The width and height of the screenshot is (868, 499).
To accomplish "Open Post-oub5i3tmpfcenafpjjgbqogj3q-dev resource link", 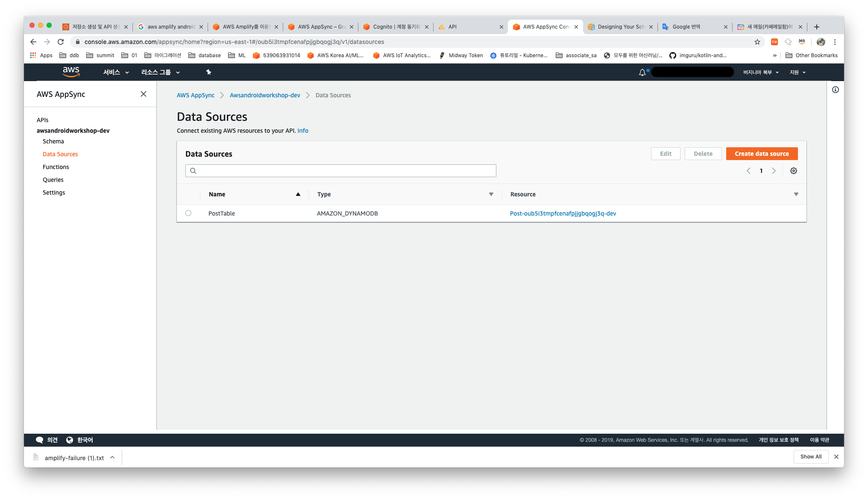I will (x=563, y=213).
